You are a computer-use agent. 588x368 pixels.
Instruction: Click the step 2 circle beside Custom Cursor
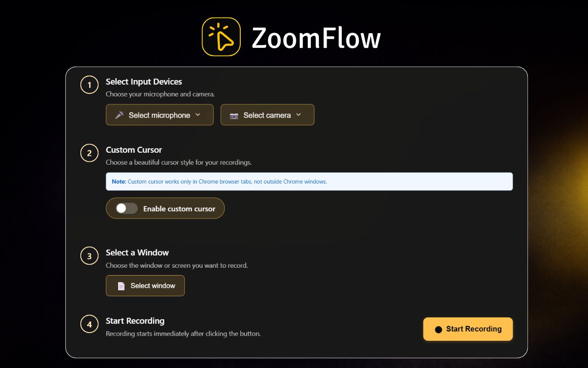click(x=89, y=153)
